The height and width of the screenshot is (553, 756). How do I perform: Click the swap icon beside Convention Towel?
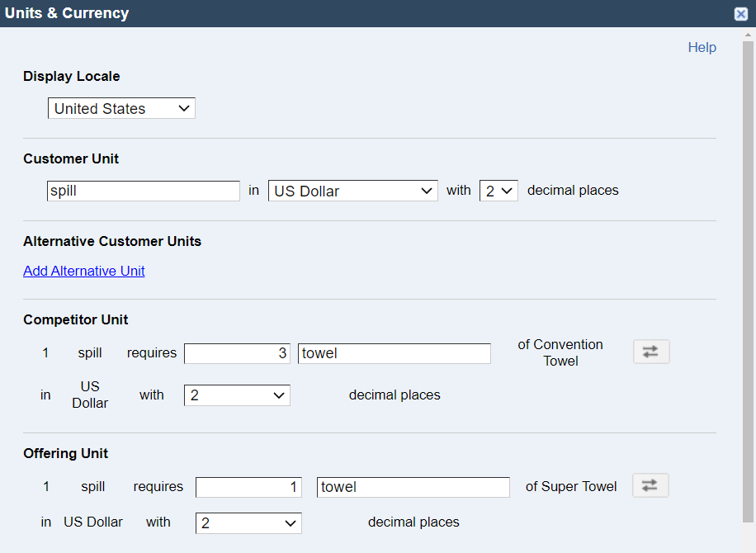(651, 352)
